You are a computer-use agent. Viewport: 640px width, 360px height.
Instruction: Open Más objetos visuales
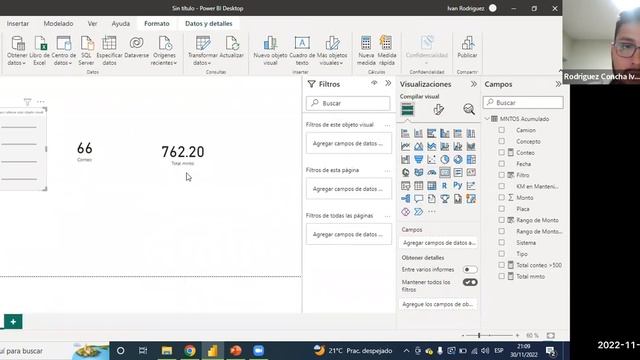[332, 51]
